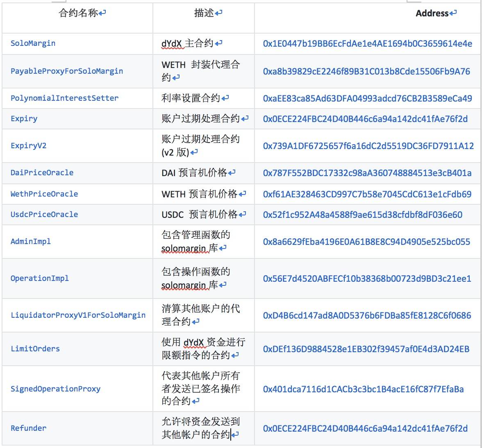Open the AdminImpl address starting 0x8a6629fEba
482x448 pixels.
point(366,242)
